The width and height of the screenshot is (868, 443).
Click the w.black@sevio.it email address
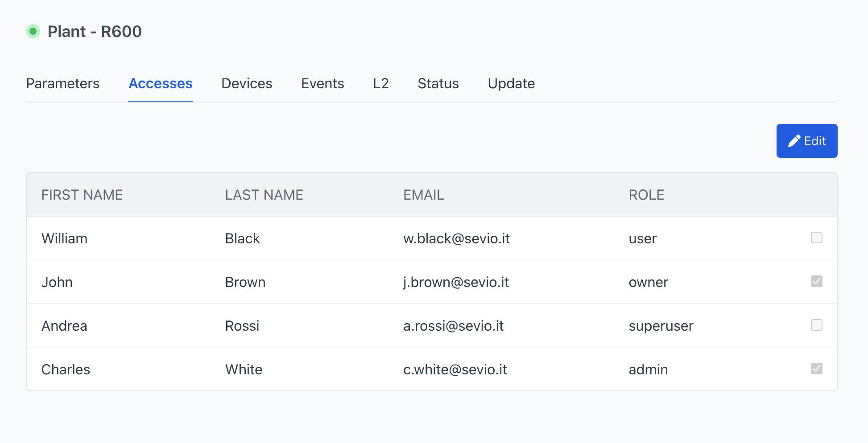pyautogui.click(x=456, y=238)
